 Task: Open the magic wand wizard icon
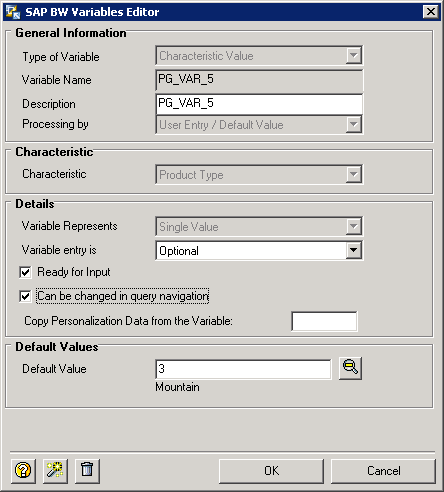point(55,471)
